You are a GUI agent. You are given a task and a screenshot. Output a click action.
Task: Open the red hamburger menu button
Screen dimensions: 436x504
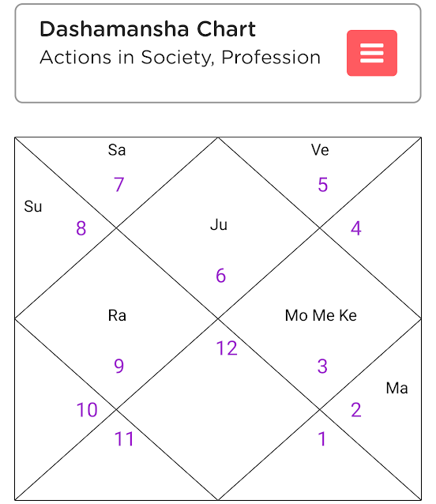(372, 53)
